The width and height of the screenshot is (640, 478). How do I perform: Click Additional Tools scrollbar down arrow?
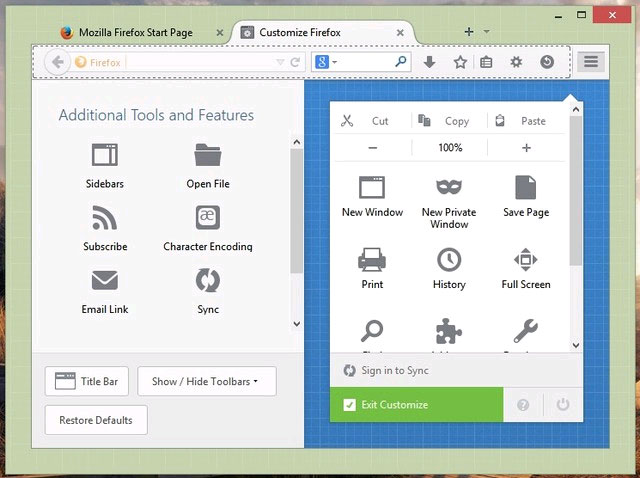click(297, 324)
